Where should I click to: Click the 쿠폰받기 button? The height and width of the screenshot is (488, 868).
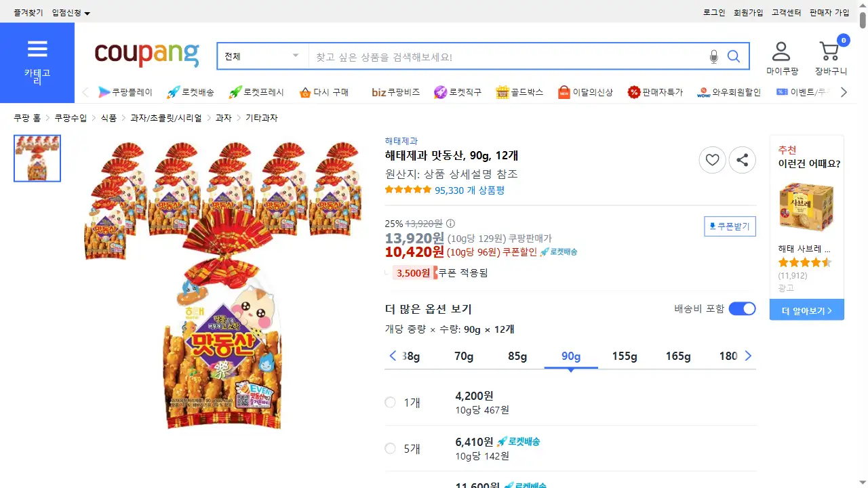tap(730, 226)
